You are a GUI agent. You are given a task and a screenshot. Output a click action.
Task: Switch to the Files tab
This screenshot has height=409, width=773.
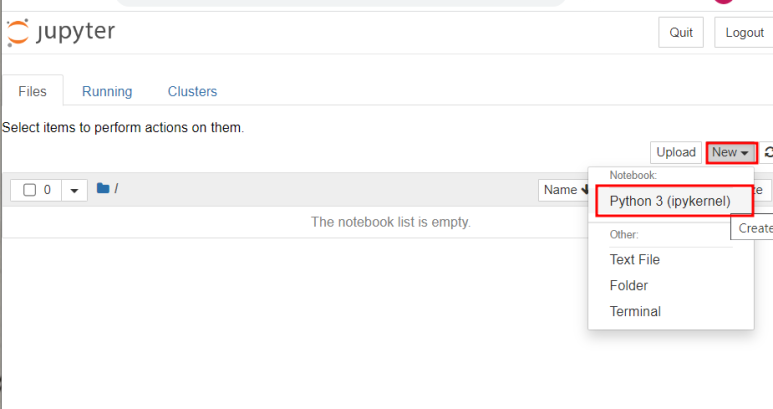(x=33, y=91)
